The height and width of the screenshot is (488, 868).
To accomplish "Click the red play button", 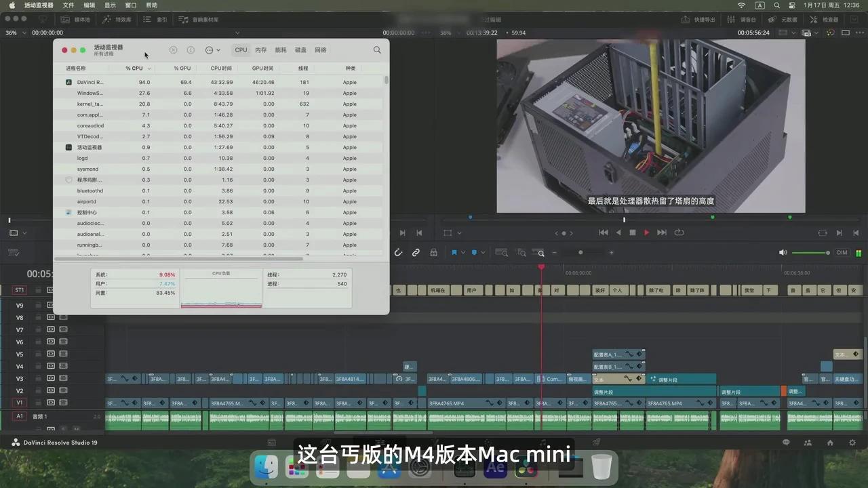I will 646,232.
